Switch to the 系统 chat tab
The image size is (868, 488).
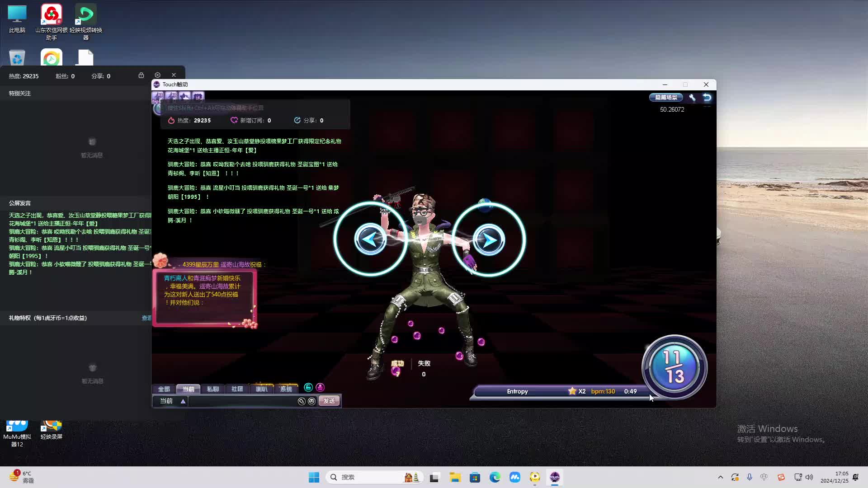coord(286,389)
